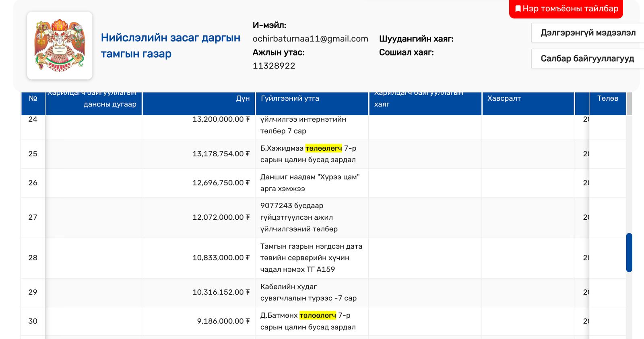Sort by the Дүн column header
Viewport: 644px width, 339px height.
point(243,98)
